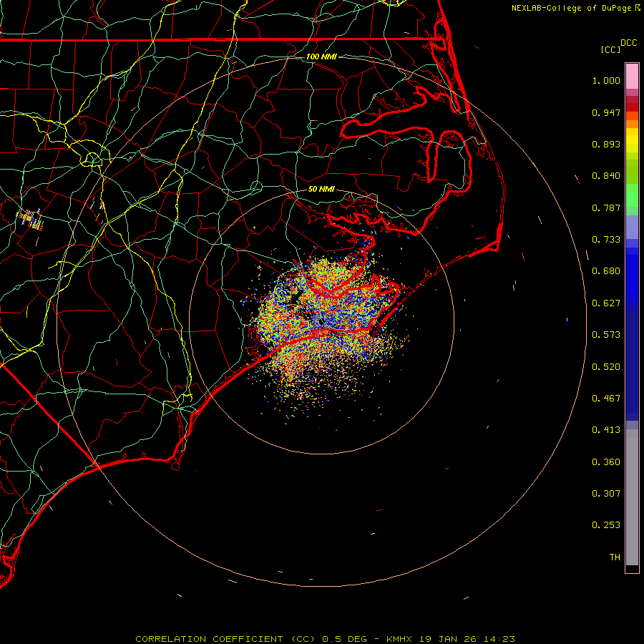
Task: Pick the gray segment of the color bar
Action: [x=632, y=497]
